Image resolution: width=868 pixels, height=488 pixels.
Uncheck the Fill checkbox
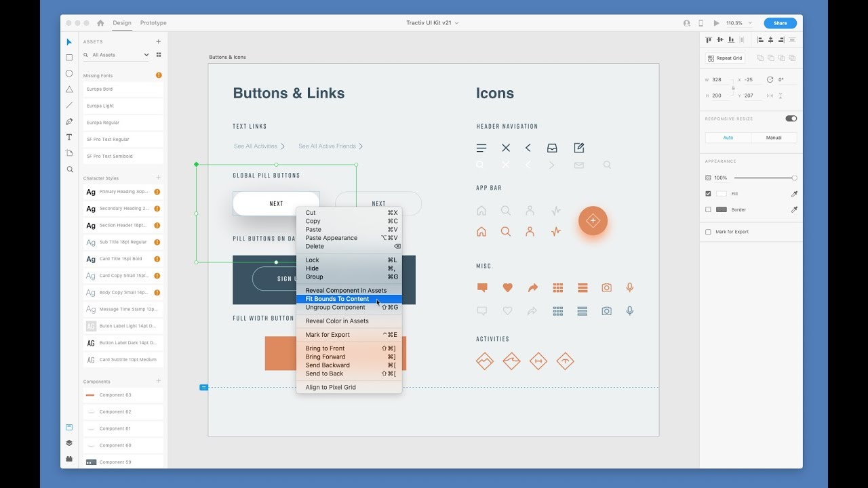[x=709, y=194]
